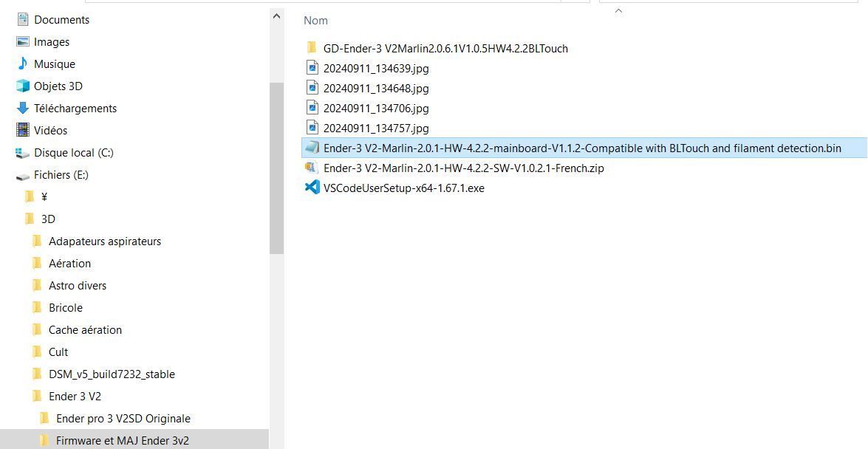Open the ¥ folder in tree
This screenshot has height=449, width=868.
44,196
